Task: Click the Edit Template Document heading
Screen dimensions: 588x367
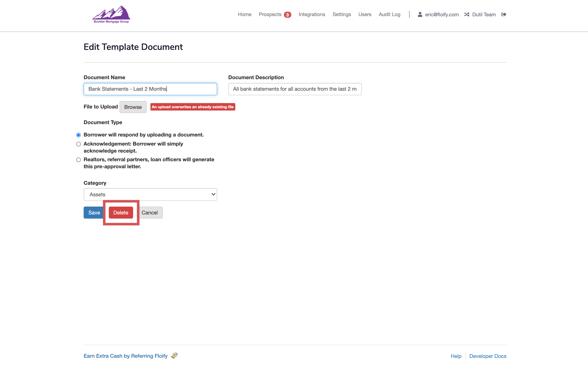Action: [x=133, y=47]
